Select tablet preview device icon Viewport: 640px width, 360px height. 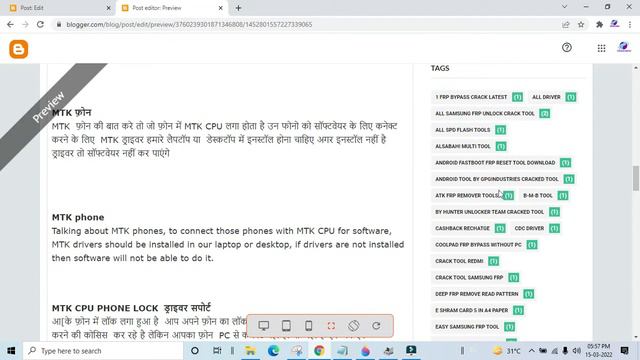click(x=286, y=326)
